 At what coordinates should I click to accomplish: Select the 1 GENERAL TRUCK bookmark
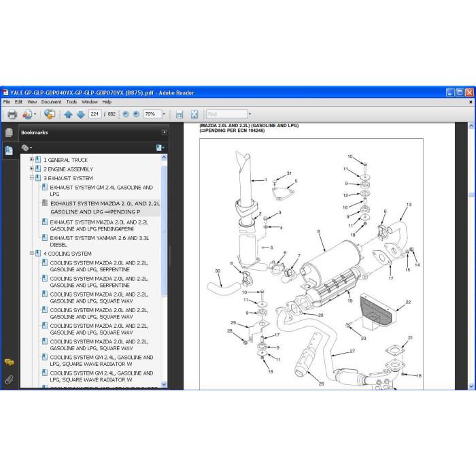click(x=65, y=160)
